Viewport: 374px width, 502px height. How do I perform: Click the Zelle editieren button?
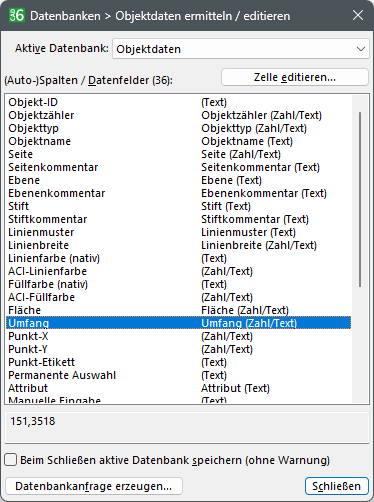[295, 77]
